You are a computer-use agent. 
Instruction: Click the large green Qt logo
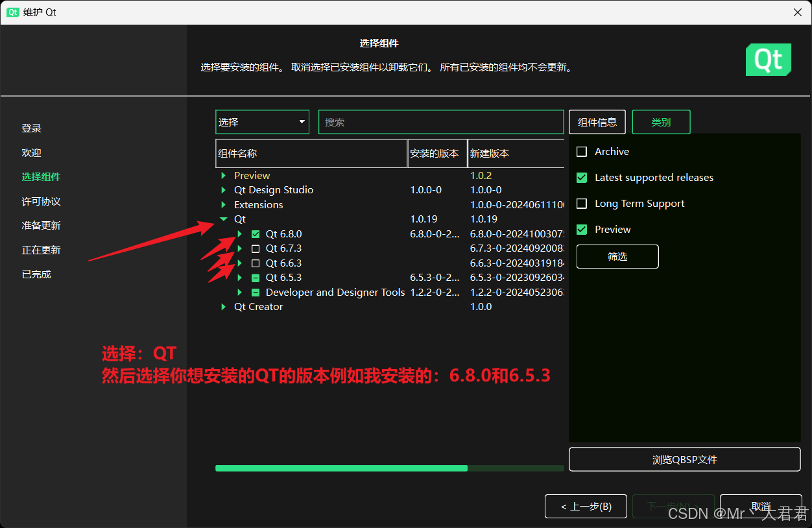769,60
